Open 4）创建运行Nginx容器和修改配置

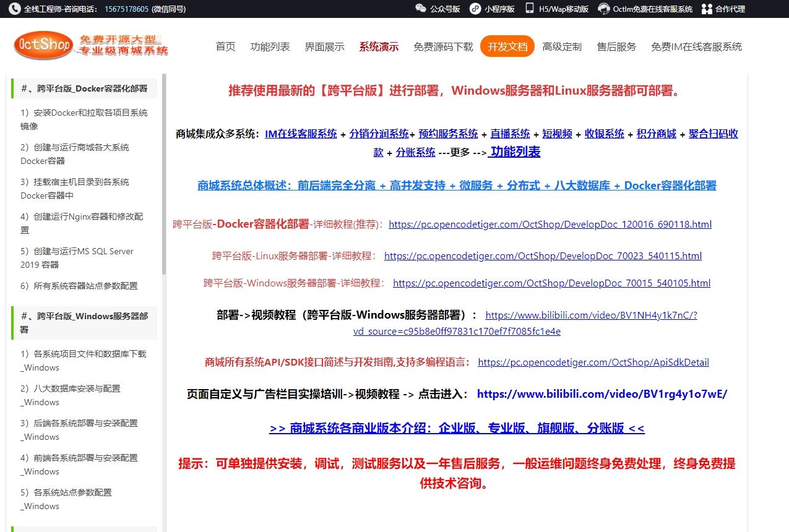point(82,223)
